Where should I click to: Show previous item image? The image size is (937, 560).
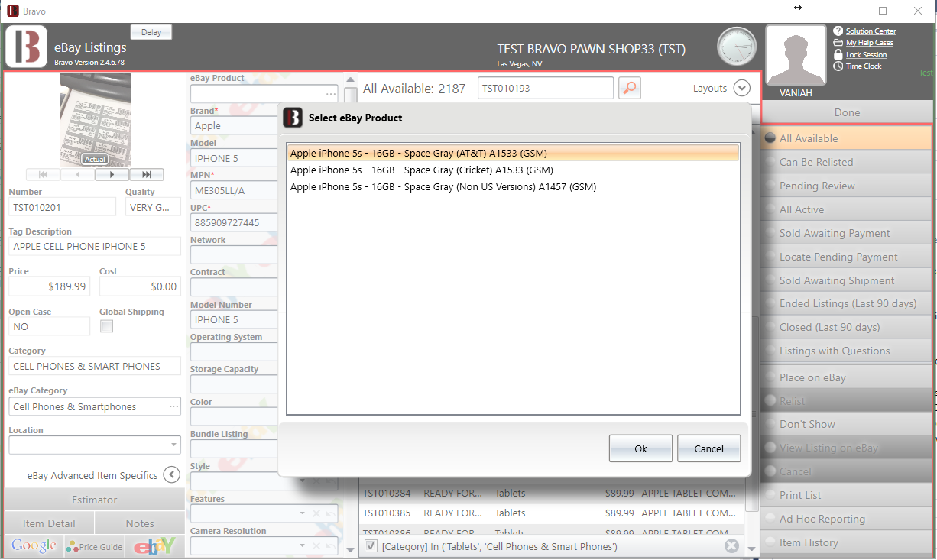[x=77, y=174]
